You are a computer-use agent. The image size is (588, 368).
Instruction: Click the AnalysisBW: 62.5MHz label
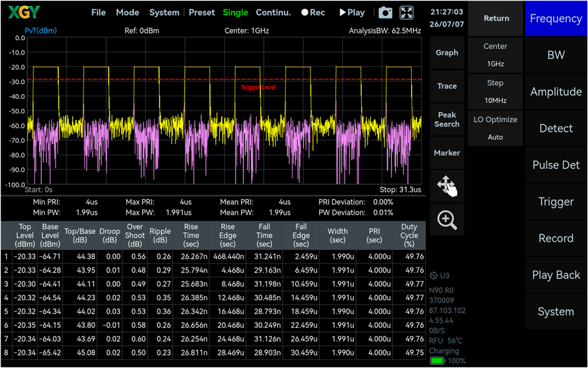click(x=385, y=31)
